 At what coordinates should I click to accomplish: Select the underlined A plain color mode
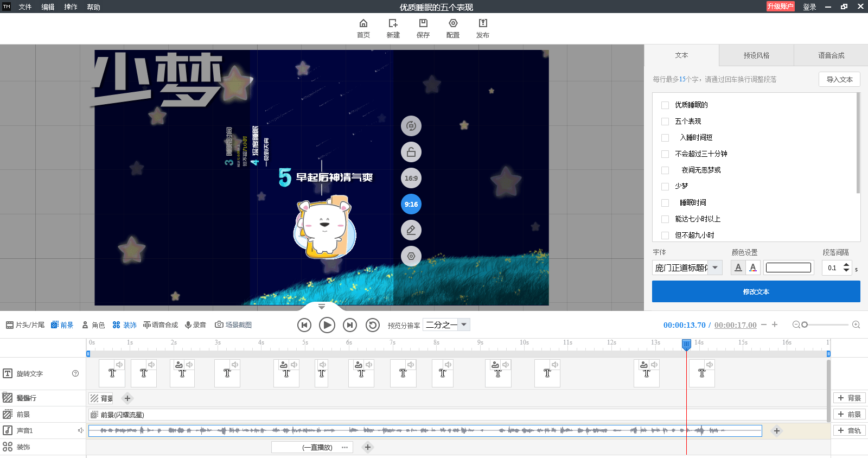[738, 268]
